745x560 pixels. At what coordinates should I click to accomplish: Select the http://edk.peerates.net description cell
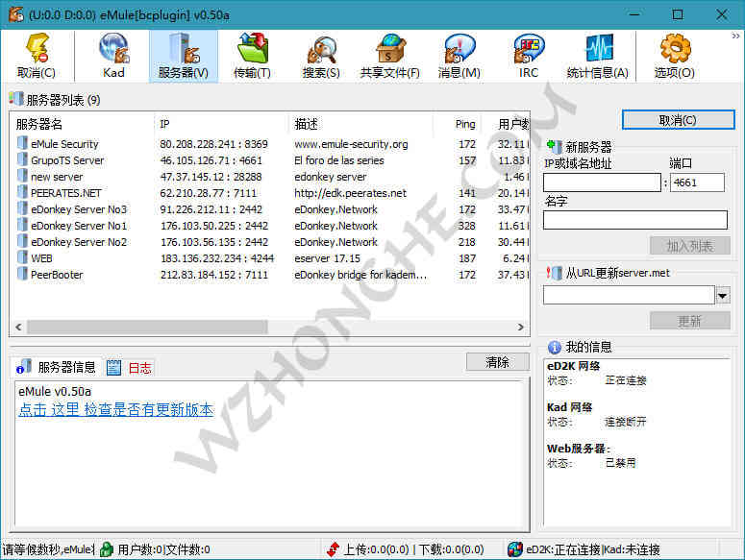[350, 193]
